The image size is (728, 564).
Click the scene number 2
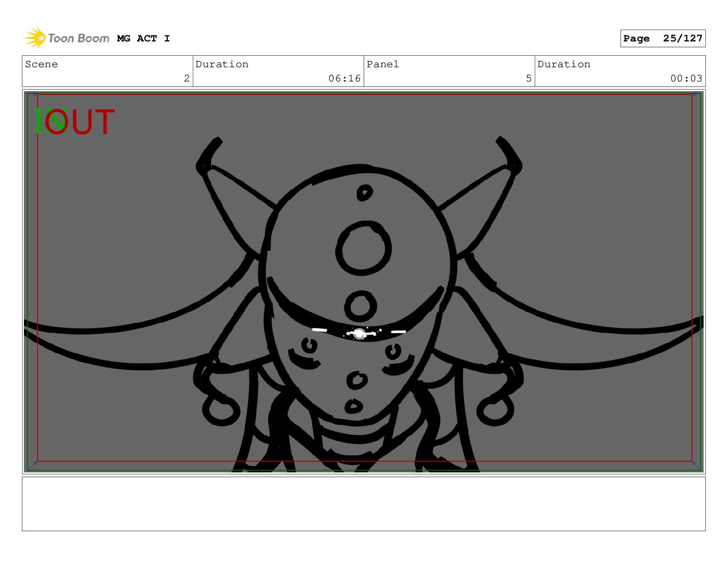pyautogui.click(x=186, y=78)
